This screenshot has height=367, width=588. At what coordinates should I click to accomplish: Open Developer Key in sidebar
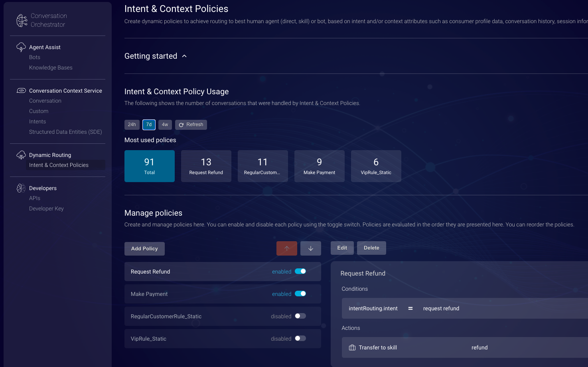tap(46, 209)
